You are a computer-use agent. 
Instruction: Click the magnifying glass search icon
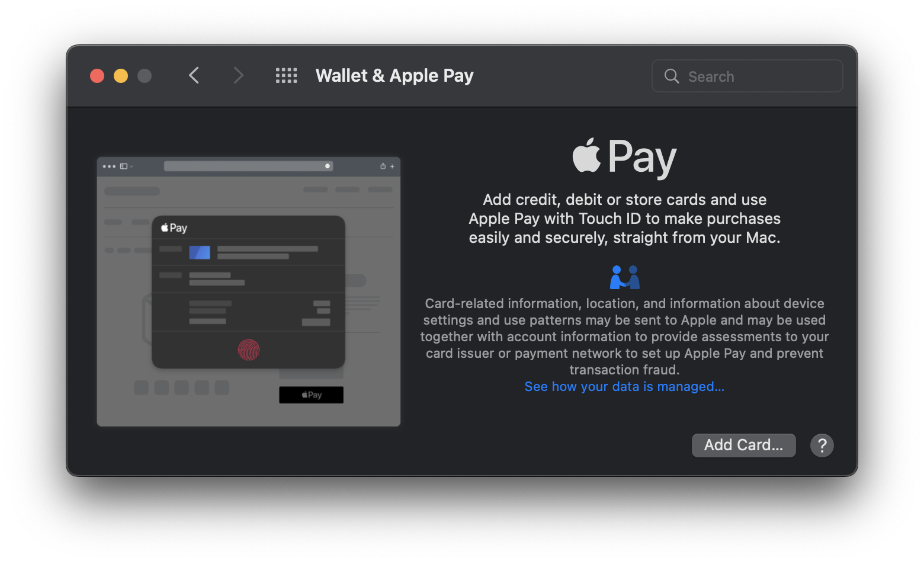pyautogui.click(x=672, y=76)
